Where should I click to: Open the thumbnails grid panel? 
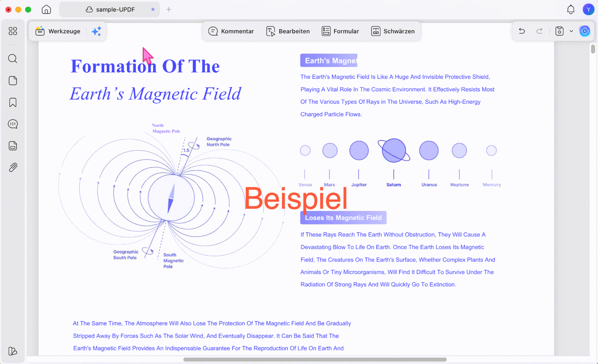click(13, 31)
